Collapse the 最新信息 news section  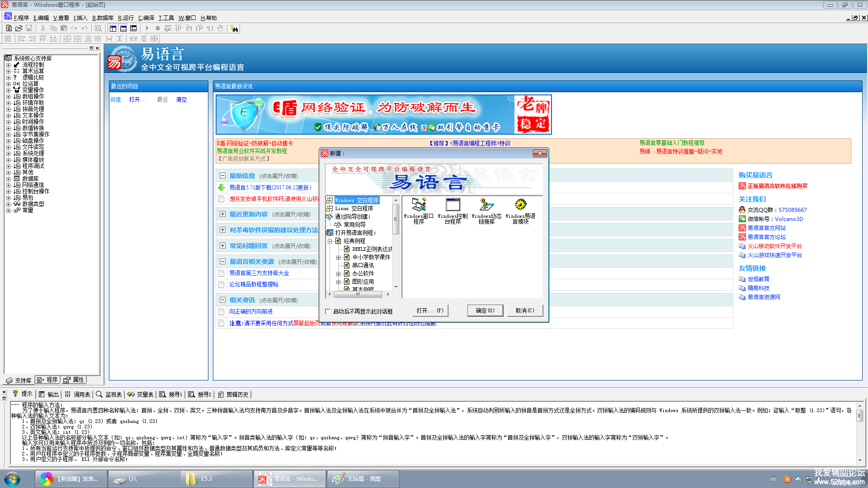click(222, 176)
